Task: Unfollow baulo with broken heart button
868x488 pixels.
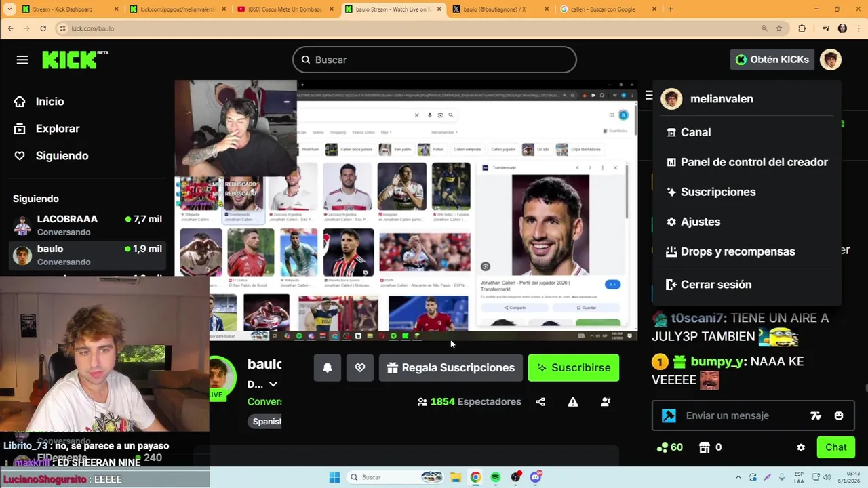Action: pyautogui.click(x=360, y=368)
